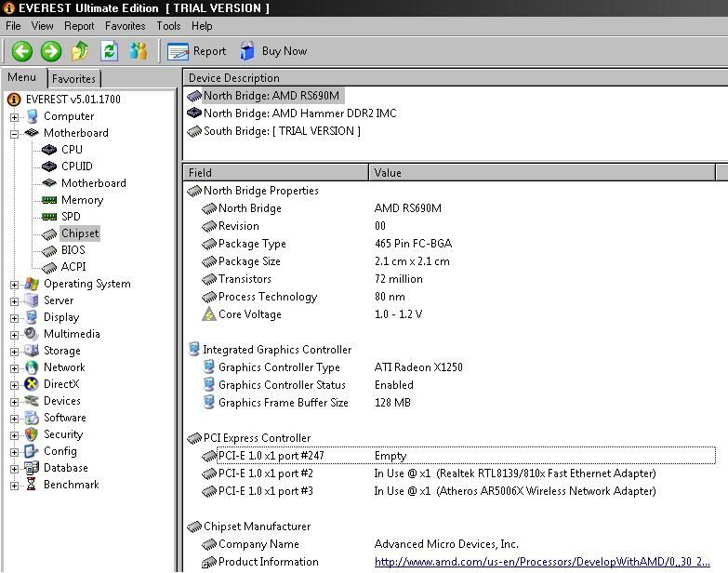Select the Memory module icon

pos(48,200)
